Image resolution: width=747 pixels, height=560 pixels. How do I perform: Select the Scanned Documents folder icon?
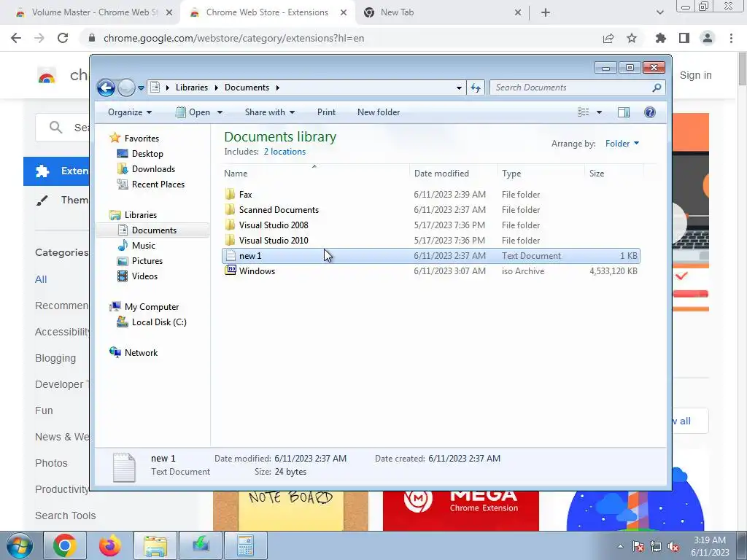click(x=231, y=209)
